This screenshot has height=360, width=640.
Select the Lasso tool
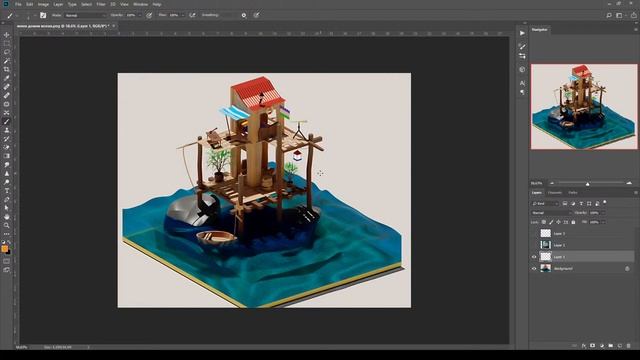click(x=7, y=52)
